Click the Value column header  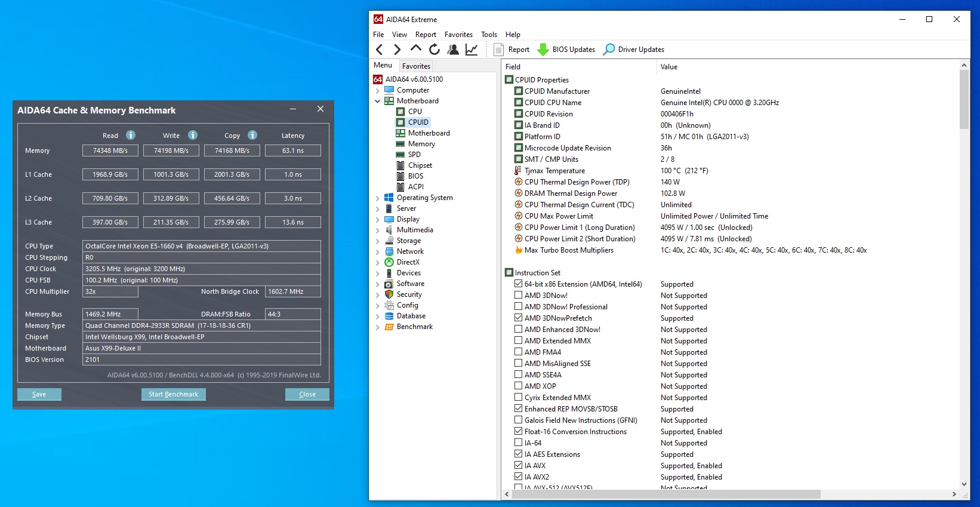[x=669, y=67]
